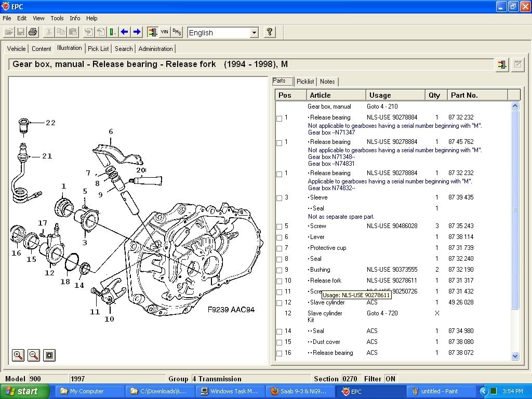Click the help question mark button

tap(270, 32)
